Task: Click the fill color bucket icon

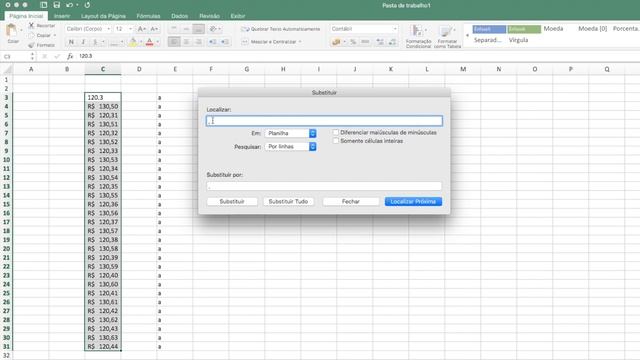Action: (133, 42)
